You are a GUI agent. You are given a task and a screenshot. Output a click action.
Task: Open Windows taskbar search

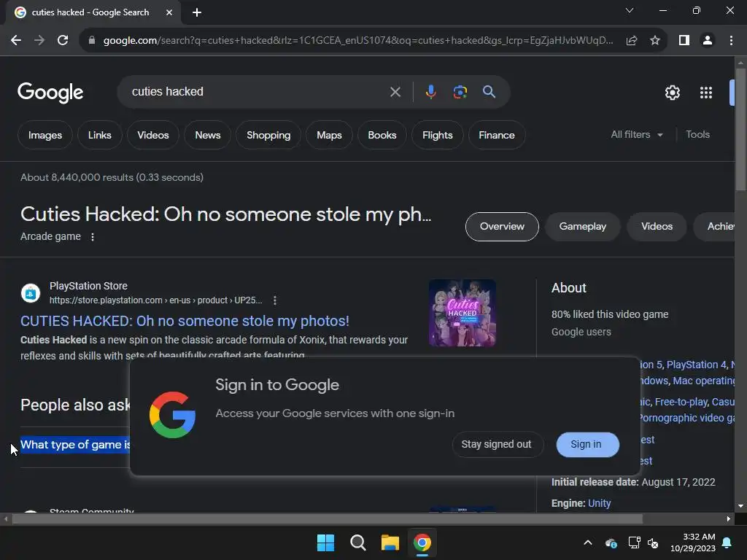click(x=357, y=542)
